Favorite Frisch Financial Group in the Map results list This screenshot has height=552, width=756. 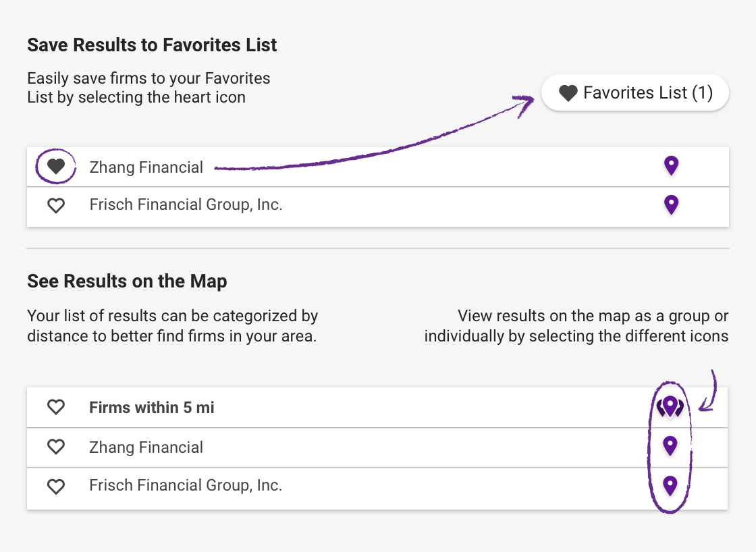coord(56,487)
